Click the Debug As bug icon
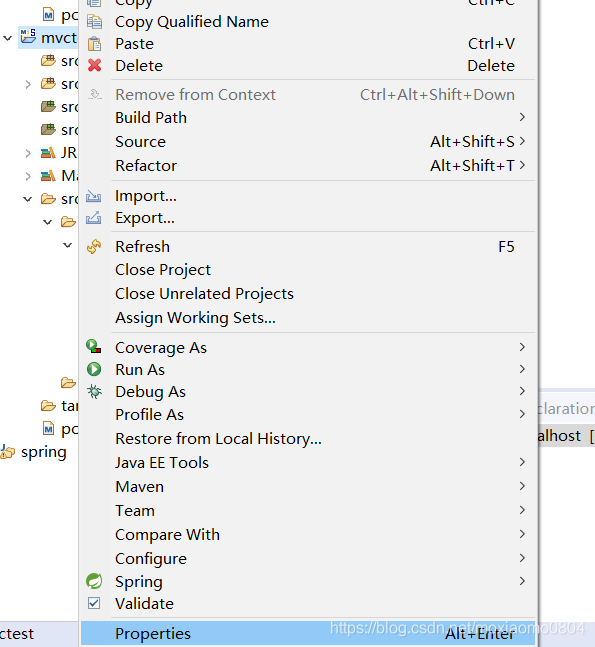This screenshot has height=647, width=595. pos(94,391)
